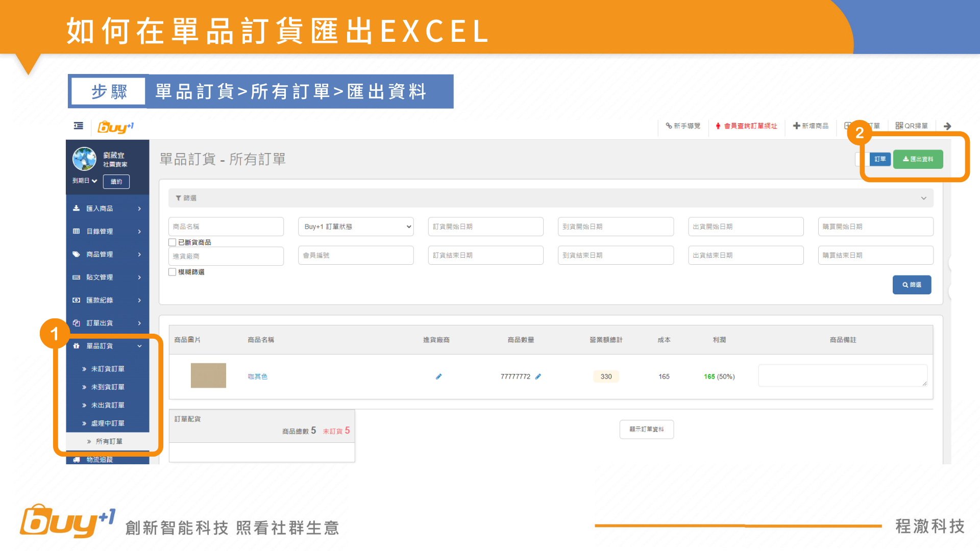Click the brown product color thumbnail
The width and height of the screenshot is (980, 551).
pyautogui.click(x=208, y=375)
